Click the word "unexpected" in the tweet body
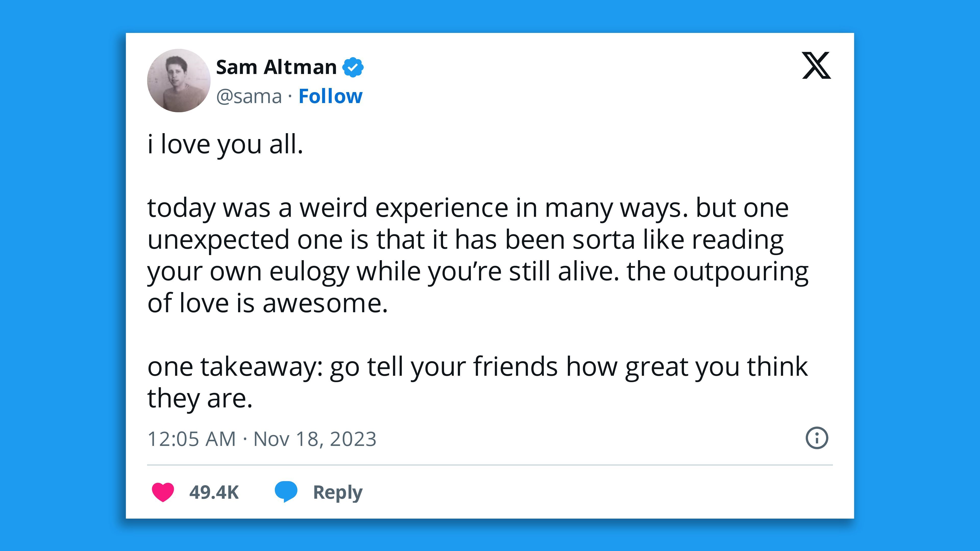 point(218,240)
